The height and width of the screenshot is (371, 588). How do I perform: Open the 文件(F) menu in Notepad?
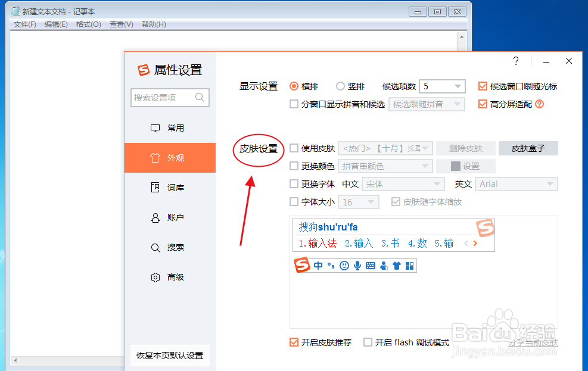(25, 24)
